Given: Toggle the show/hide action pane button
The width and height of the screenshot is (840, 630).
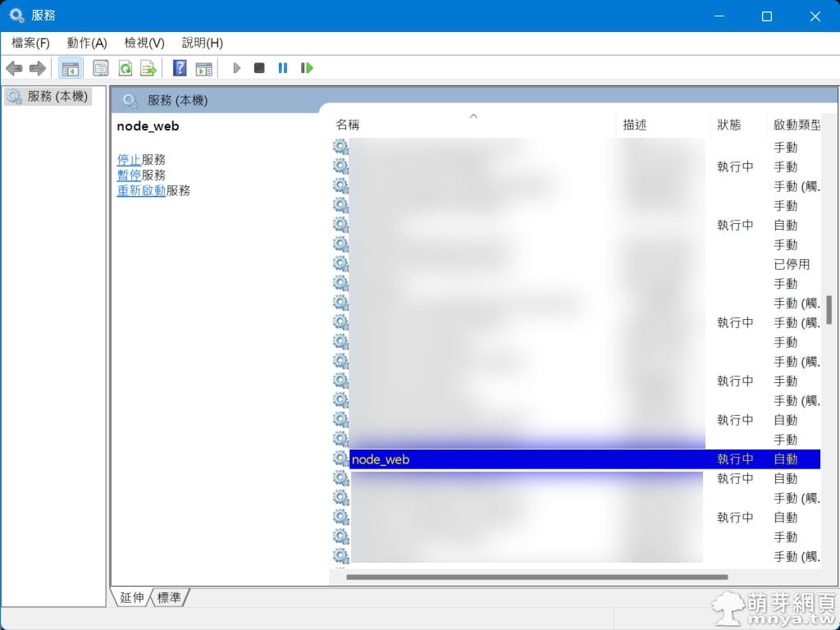Looking at the screenshot, I should [203, 68].
